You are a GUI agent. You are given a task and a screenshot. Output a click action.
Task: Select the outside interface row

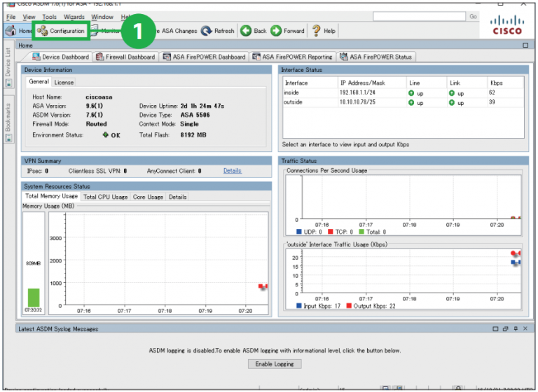tap(403, 102)
